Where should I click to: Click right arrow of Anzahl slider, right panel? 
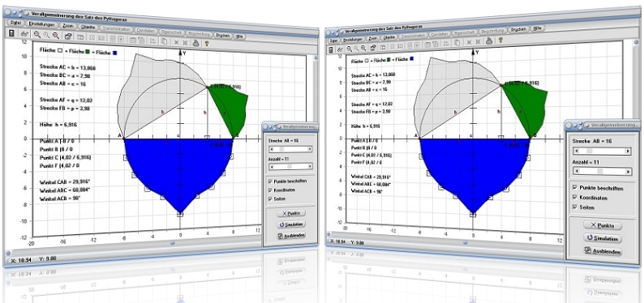[628, 171]
